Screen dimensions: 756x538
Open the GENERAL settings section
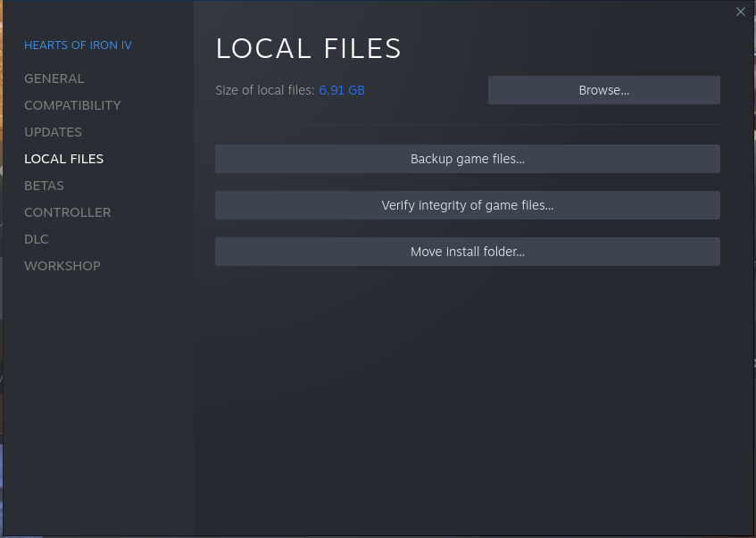[x=54, y=79]
